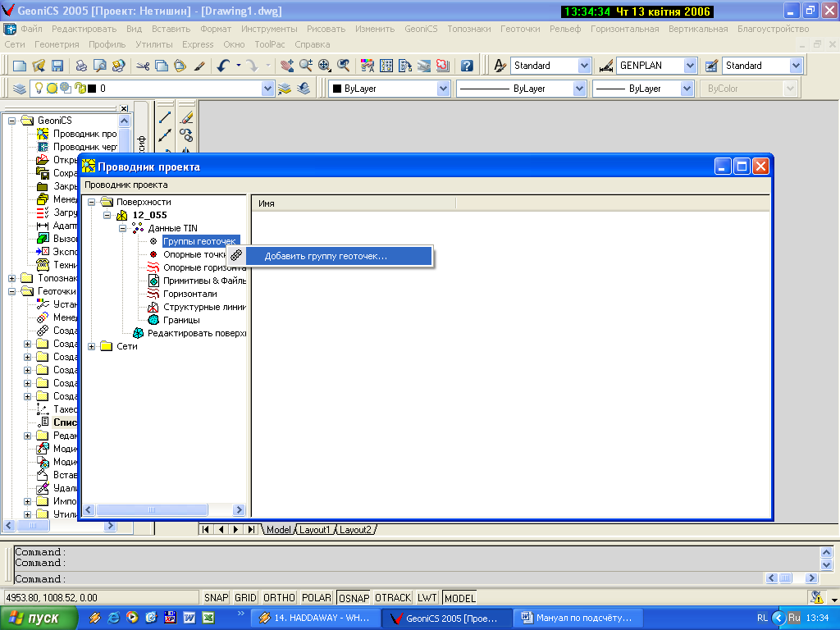The width and height of the screenshot is (840, 630).
Task: Toggle ORTHO mode in status bar
Action: click(279, 597)
